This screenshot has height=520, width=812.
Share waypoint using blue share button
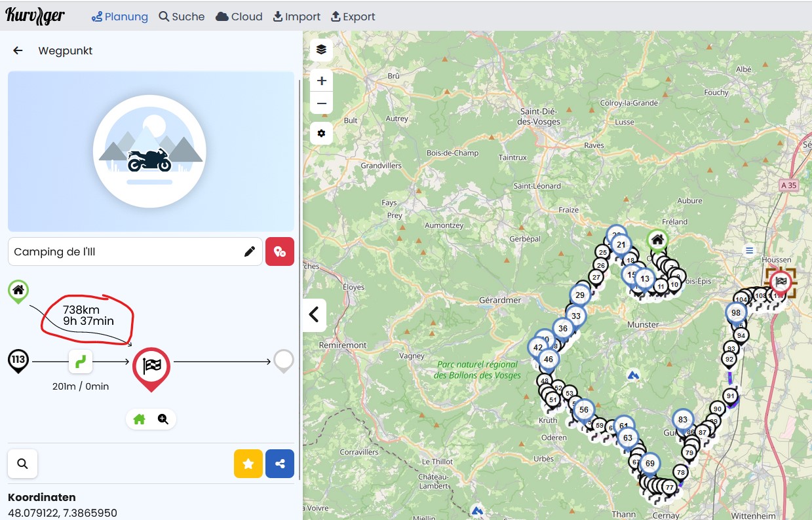(280, 464)
